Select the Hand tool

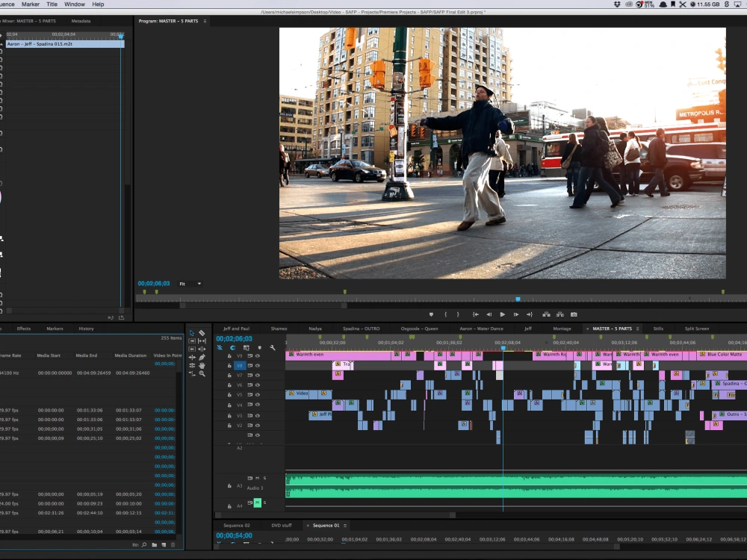click(202, 365)
